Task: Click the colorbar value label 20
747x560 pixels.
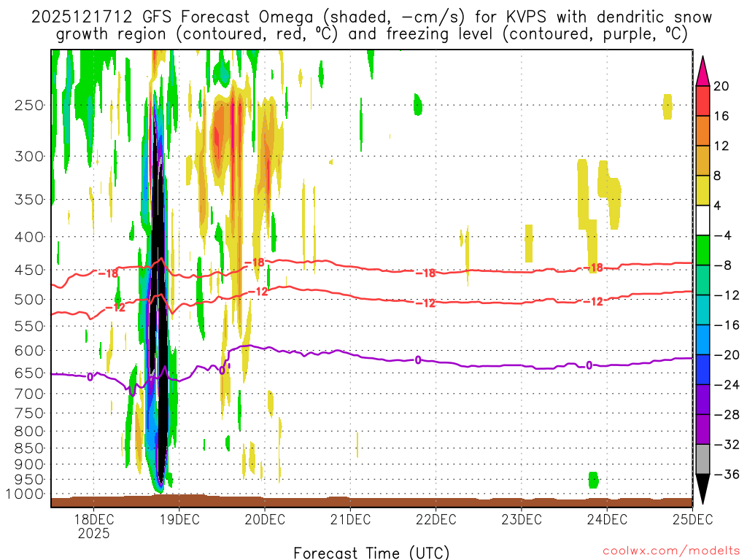Action: click(x=721, y=86)
